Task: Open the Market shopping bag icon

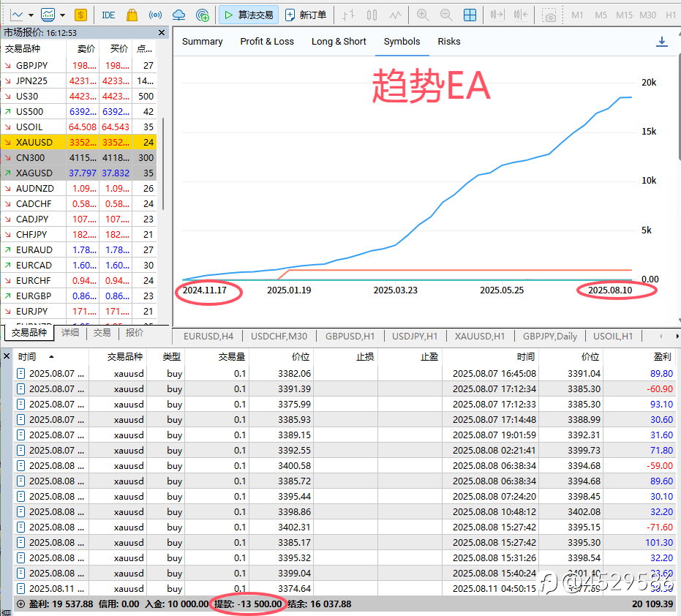Action: 132,15
